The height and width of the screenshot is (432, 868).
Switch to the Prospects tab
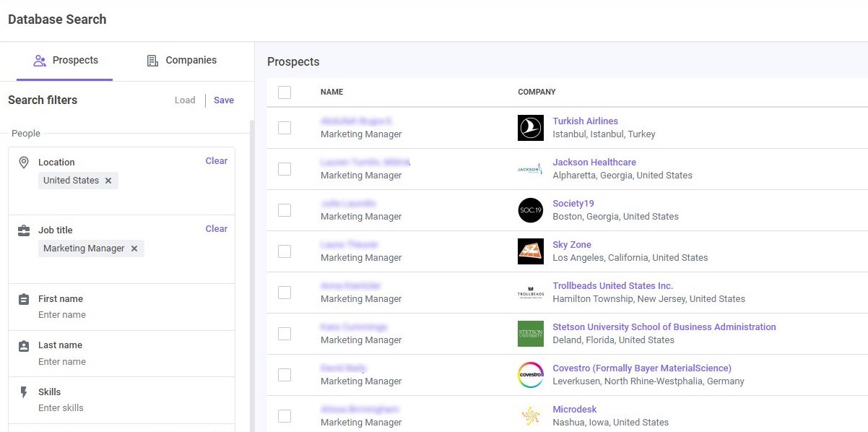[x=65, y=61]
